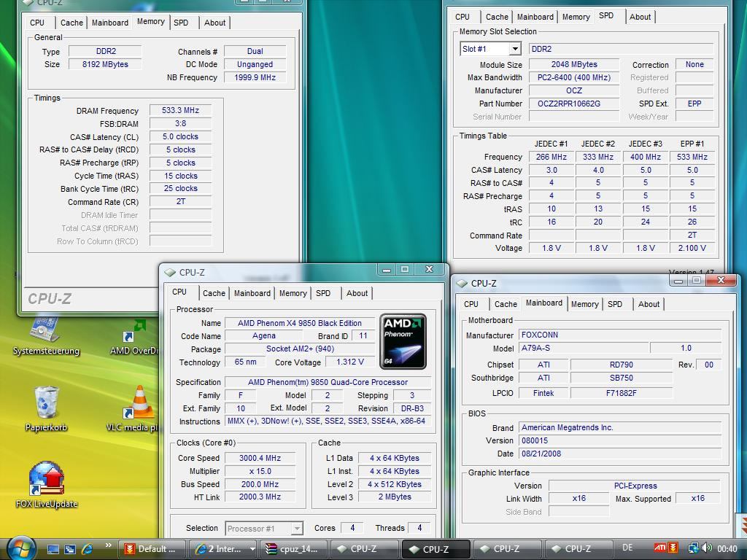Open network tray icon
The height and width of the screenshot is (560, 747).
tap(693, 548)
